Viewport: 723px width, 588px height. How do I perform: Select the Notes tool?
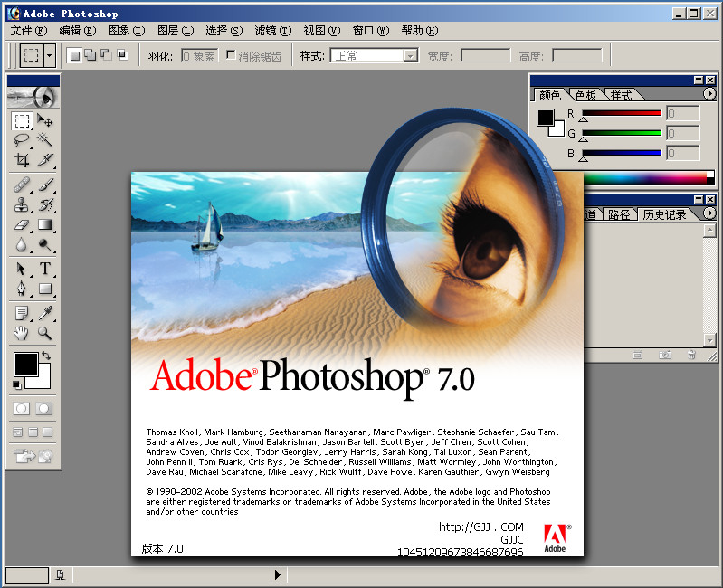click(x=22, y=313)
